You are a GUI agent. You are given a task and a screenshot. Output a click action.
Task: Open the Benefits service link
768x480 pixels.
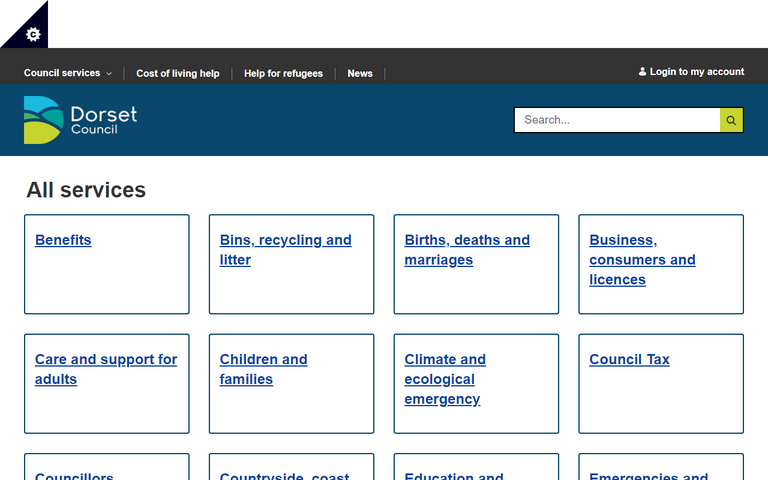63,240
